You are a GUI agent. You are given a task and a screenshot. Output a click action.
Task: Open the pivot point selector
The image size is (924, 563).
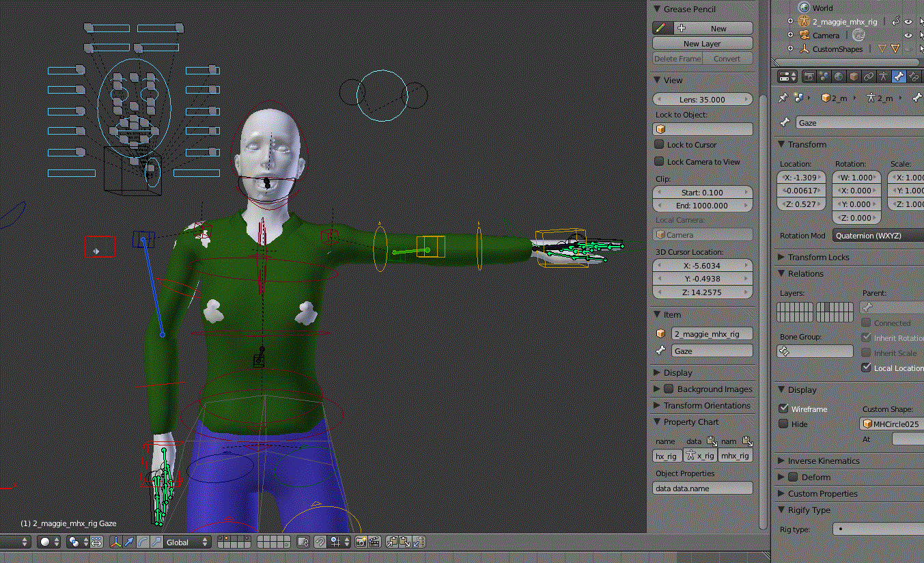(x=78, y=543)
